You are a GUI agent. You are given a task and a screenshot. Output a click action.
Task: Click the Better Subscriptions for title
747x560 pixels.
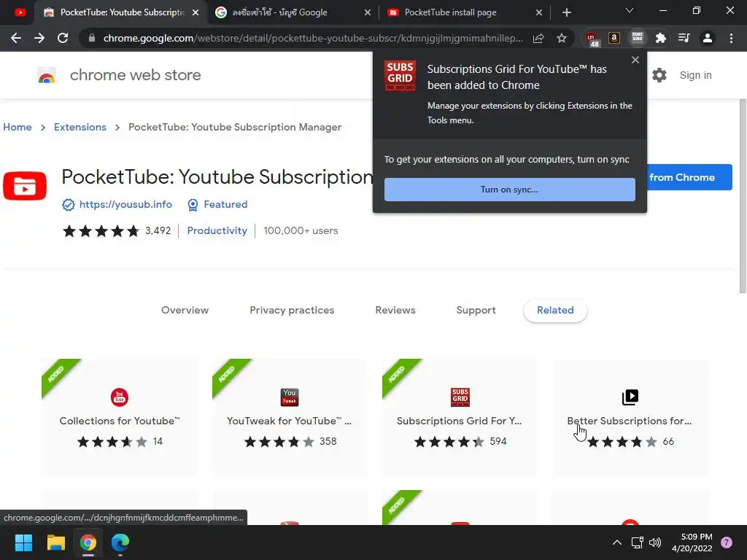click(630, 421)
